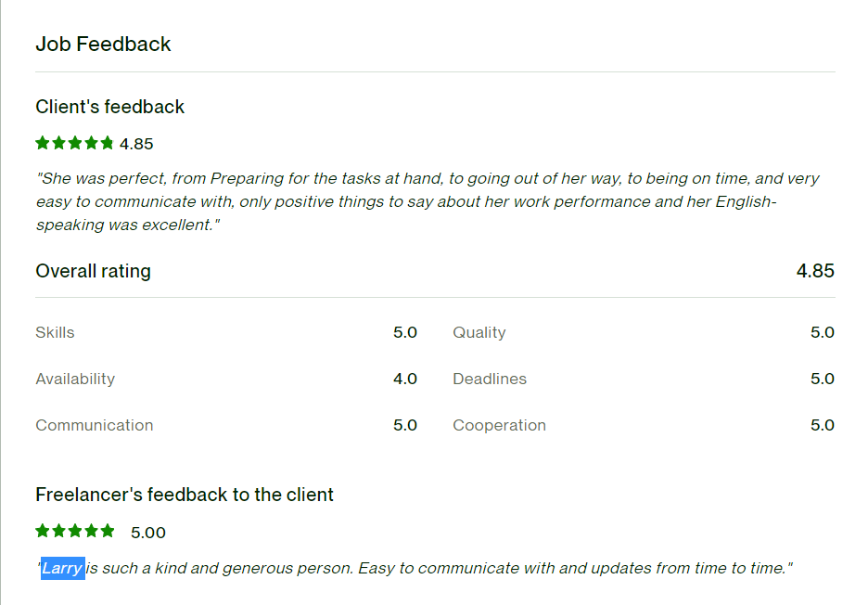Select the highlighted word Larry
868x605 pixels.
click(62, 568)
